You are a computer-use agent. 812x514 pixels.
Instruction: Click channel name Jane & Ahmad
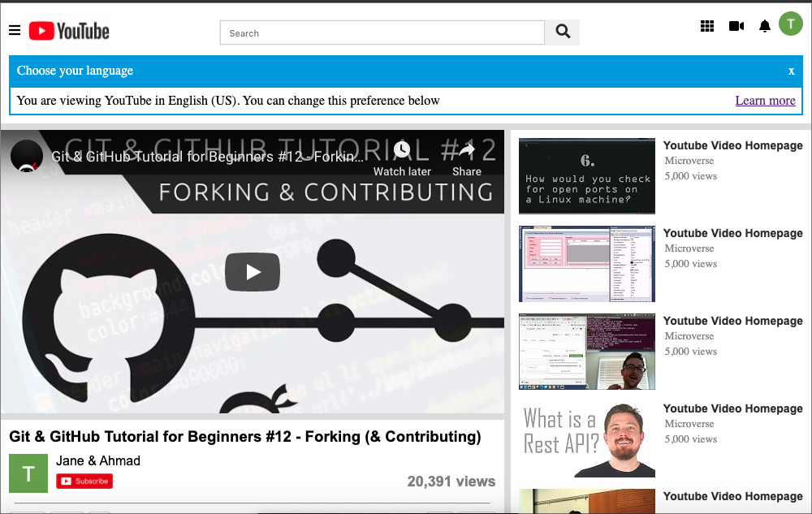click(98, 460)
